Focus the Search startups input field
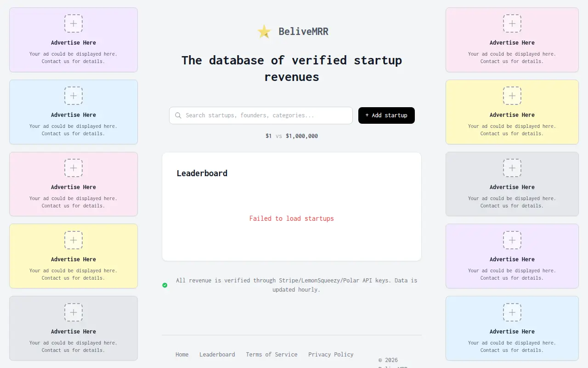The height and width of the screenshot is (368, 588). (x=261, y=115)
